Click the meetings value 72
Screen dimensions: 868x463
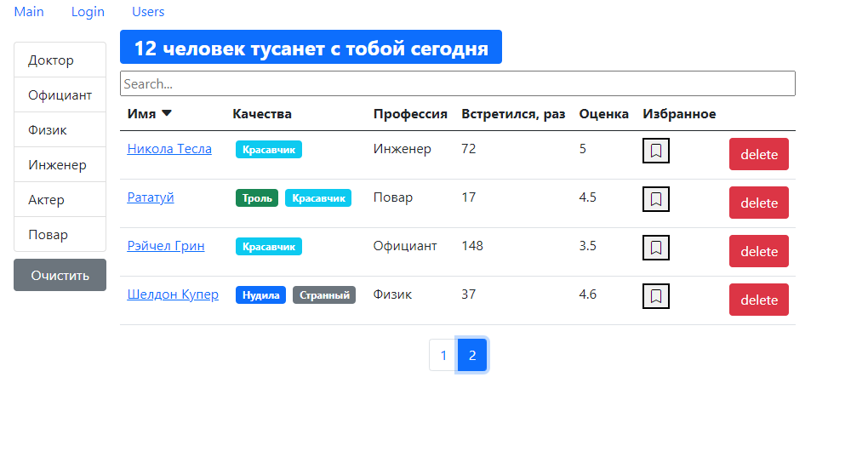click(469, 149)
